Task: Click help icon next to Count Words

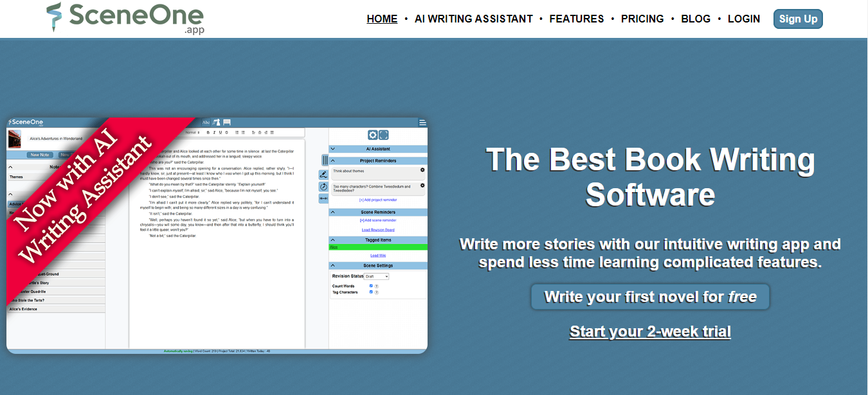Action: coord(377,286)
